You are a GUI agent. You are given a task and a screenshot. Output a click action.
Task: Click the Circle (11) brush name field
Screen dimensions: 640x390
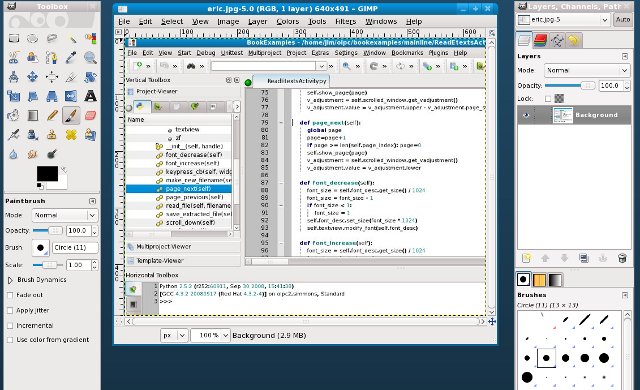coord(75,248)
